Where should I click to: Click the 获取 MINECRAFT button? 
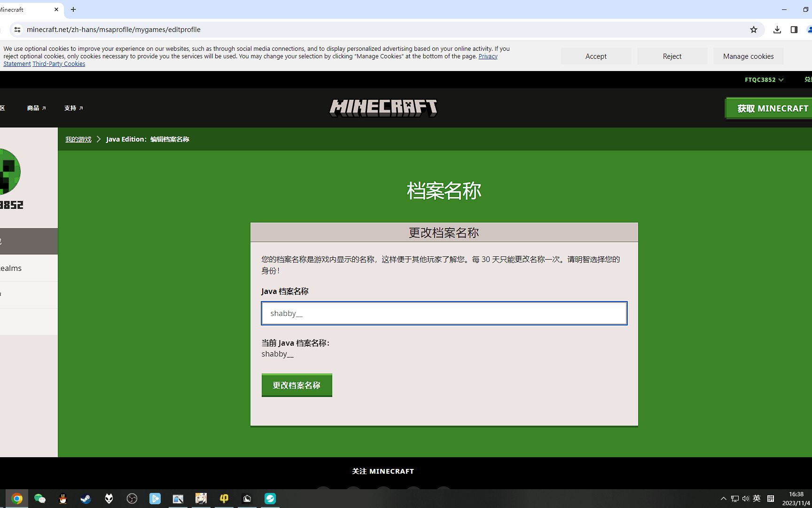point(769,109)
